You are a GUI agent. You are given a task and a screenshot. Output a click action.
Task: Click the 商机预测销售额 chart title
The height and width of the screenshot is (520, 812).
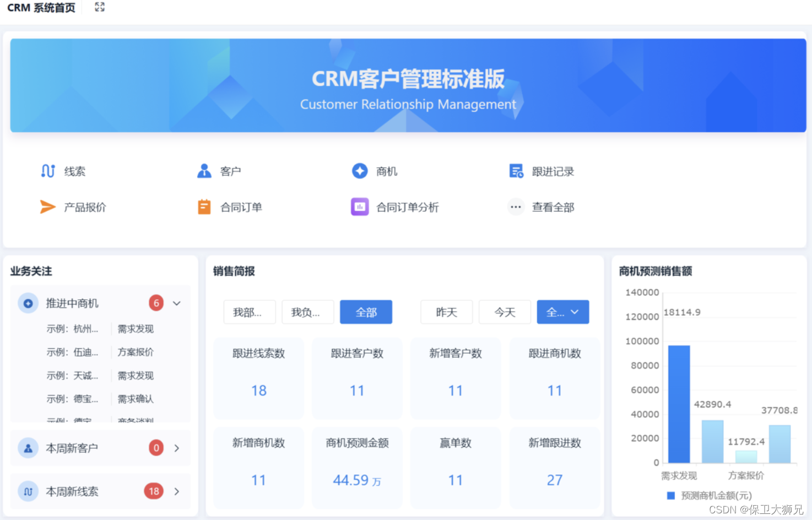coord(656,271)
